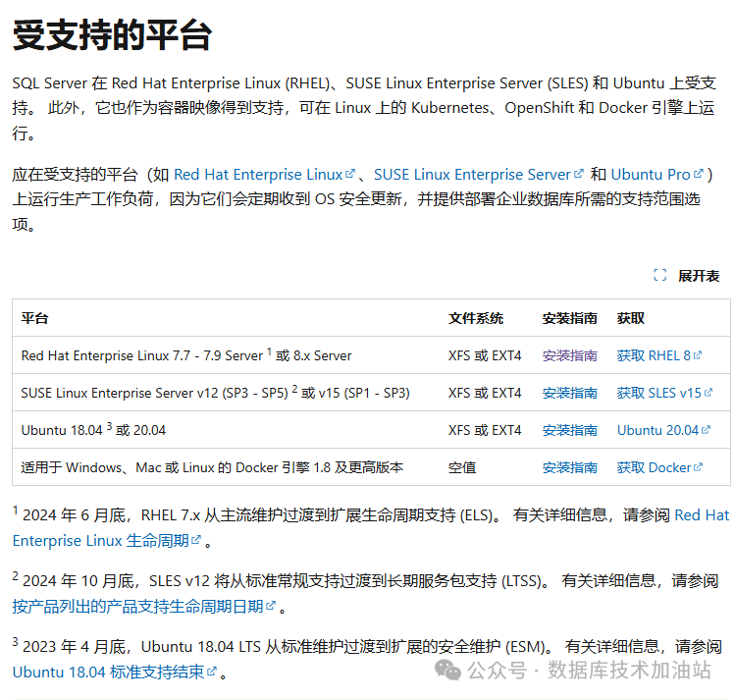
Task: Click the 获取 SLES v15 link
Action: point(664,393)
